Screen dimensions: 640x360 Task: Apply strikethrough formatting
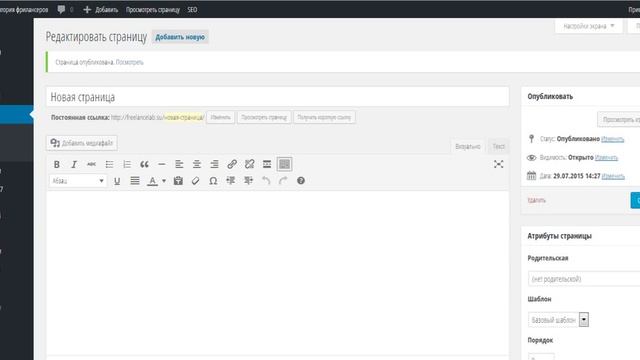(91, 164)
